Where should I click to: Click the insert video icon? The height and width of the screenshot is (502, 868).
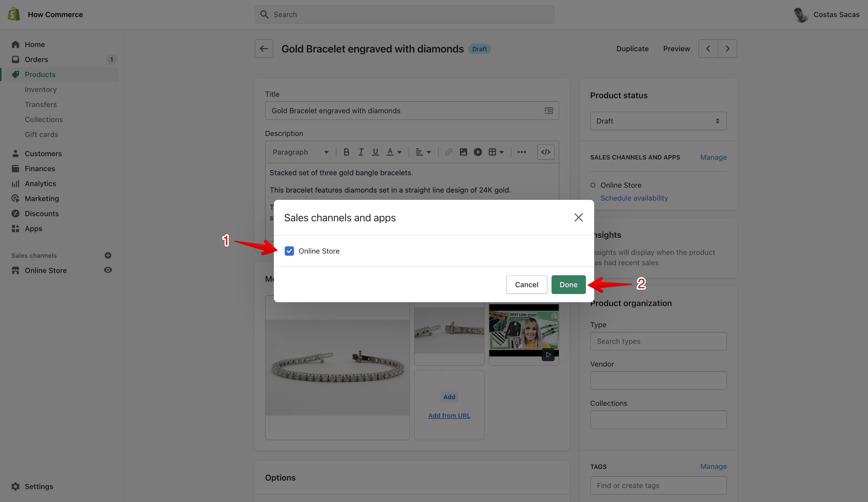[478, 152]
